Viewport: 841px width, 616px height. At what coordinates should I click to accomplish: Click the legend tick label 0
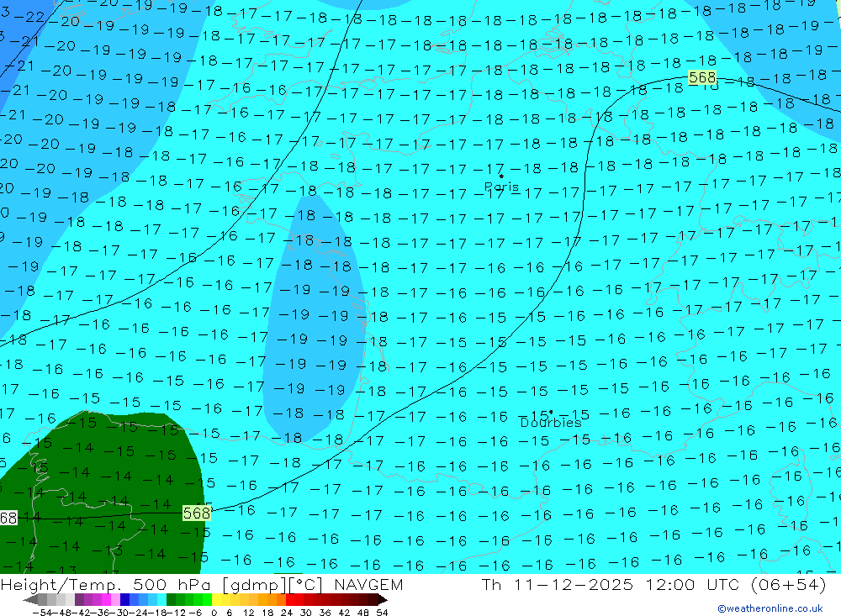click(214, 613)
